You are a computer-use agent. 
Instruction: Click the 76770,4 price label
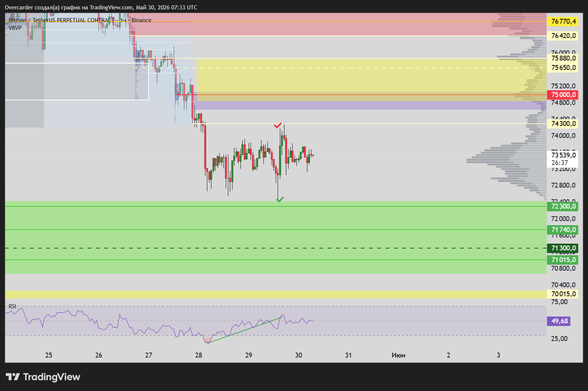(563, 21)
